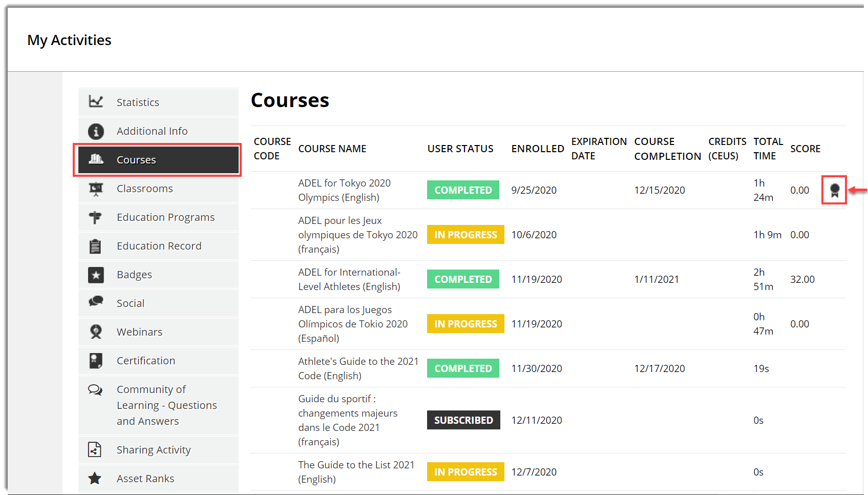The image size is (868, 495).
Task: Open Guide du sportif course (français)
Action: click(x=348, y=420)
